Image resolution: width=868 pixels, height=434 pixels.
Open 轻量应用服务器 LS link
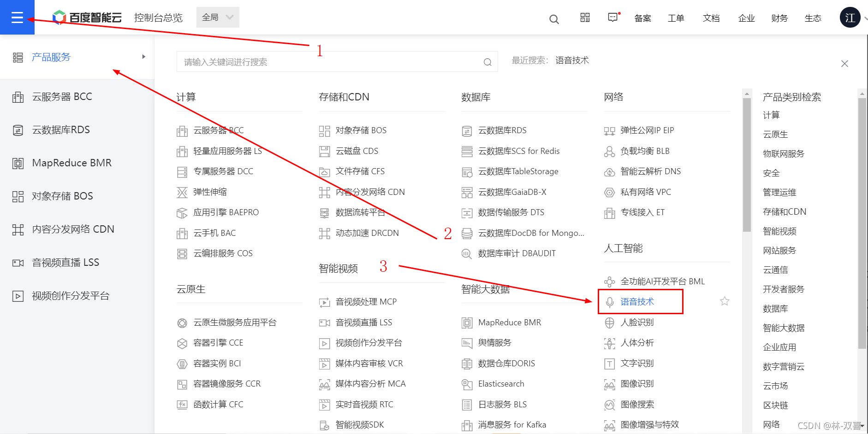pyautogui.click(x=227, y=151)
